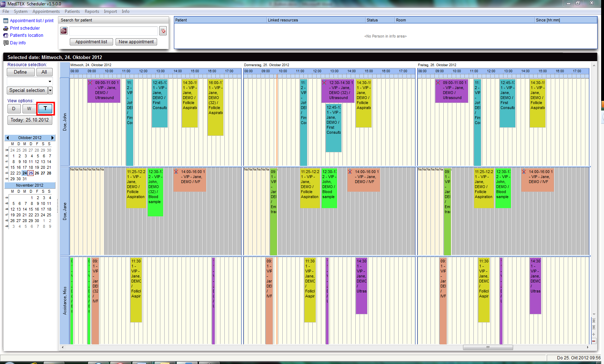Viewport: 604px width, 364px height.
Task: Open the Appointments menu
Action: point(46,11)
